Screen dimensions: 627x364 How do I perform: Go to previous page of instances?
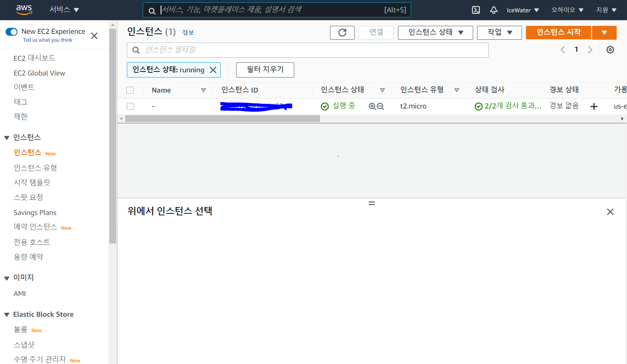click(563, 50)
